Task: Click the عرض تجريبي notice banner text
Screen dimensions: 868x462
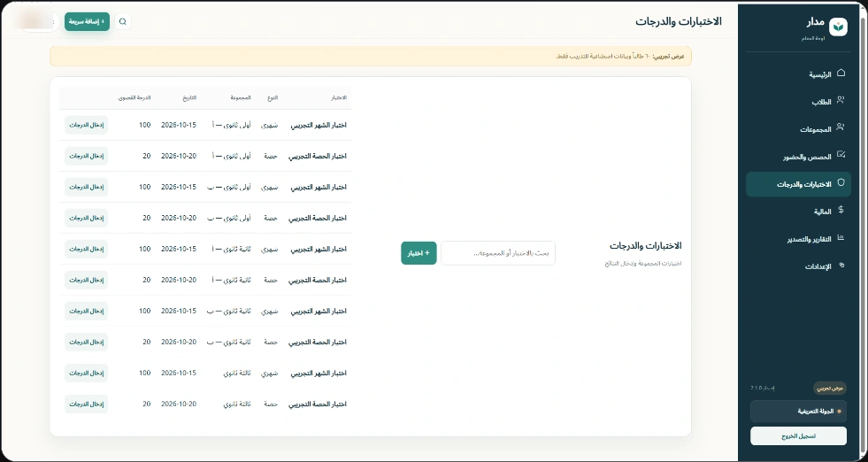Action: click(620, 57)
